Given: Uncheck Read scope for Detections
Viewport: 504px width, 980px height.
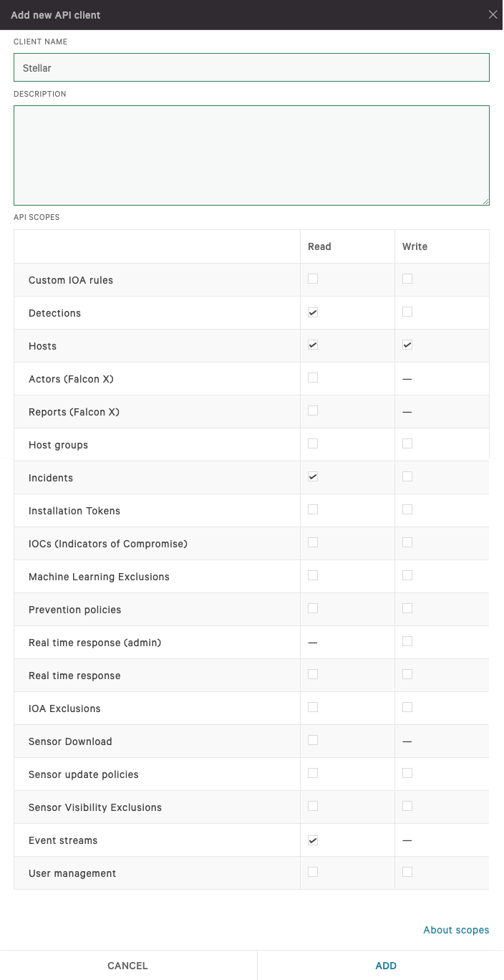Looking at the screenshot, I should click(313, 312).
